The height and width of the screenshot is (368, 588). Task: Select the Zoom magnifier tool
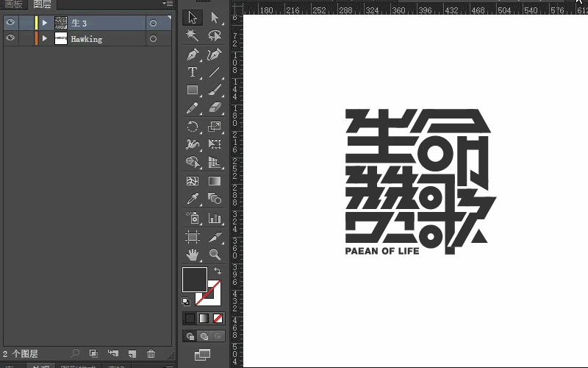pos(215,255)
